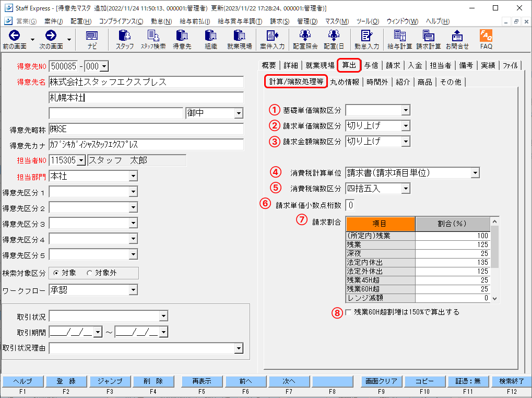Image resolution: width=532 pixels, height=398 pixels.
Task: Switch to the 与信 tab
Action: point(371,65)
